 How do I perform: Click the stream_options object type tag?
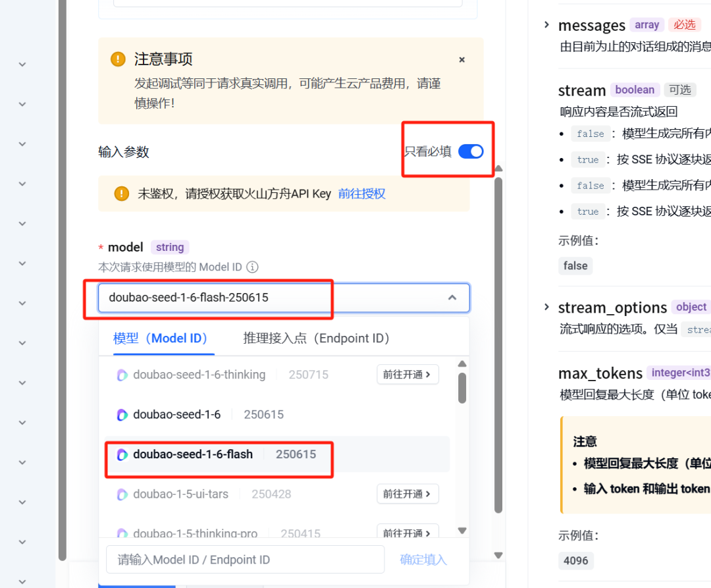click(x=691, y=307)
